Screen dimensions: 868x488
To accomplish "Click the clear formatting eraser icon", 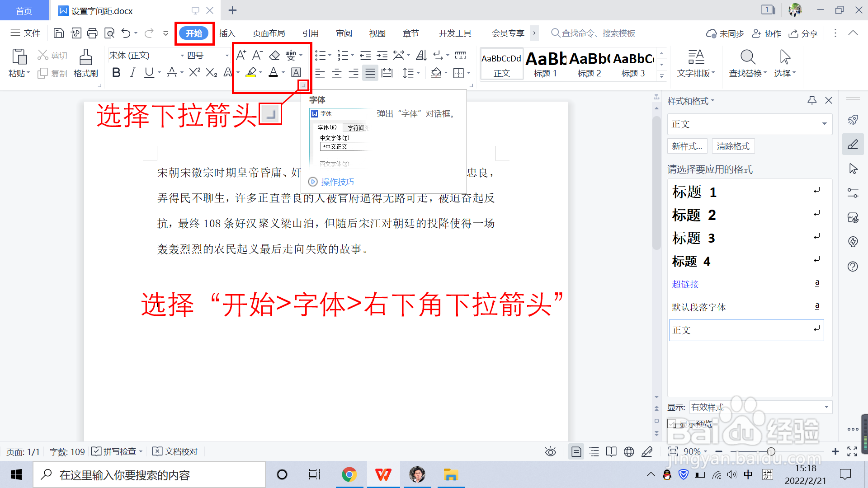I will click(274, 55).
